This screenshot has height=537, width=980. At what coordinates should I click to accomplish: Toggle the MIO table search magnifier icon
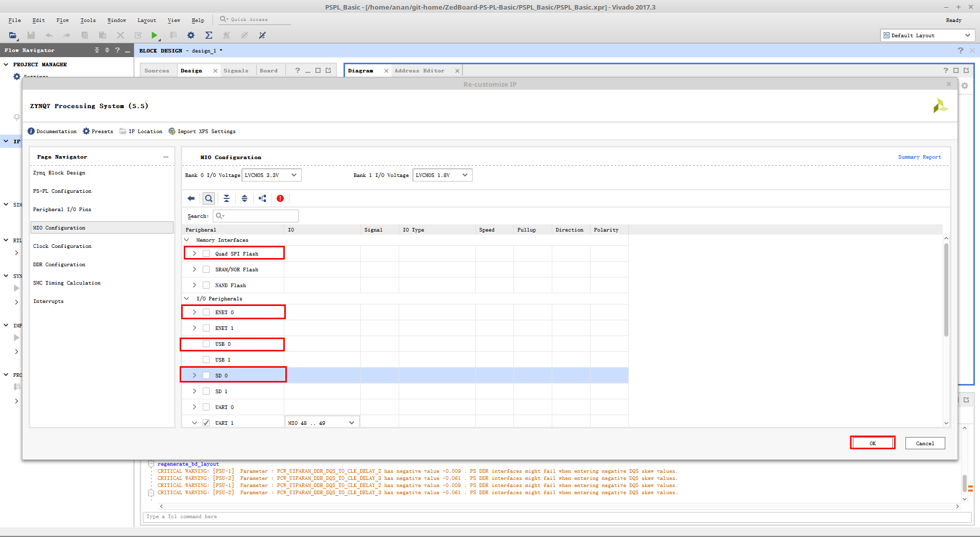coord(209,198)
